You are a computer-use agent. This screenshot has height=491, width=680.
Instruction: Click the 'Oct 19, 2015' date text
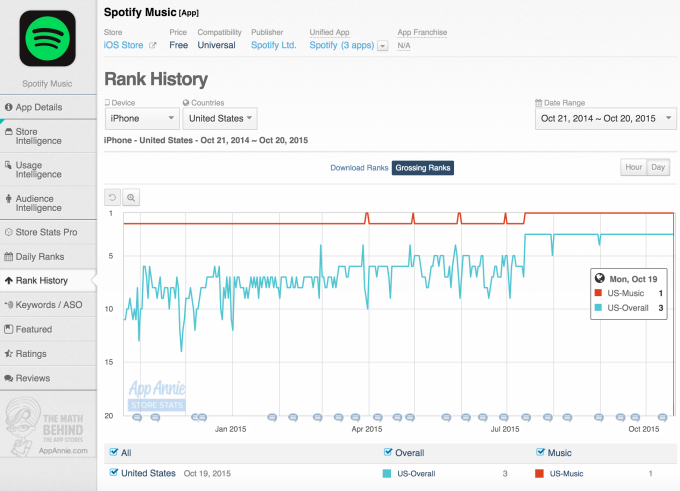coord(207,474)
